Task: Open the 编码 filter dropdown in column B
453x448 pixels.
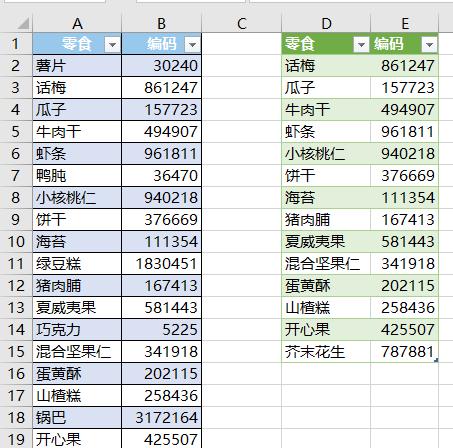Action: point(192,44)
